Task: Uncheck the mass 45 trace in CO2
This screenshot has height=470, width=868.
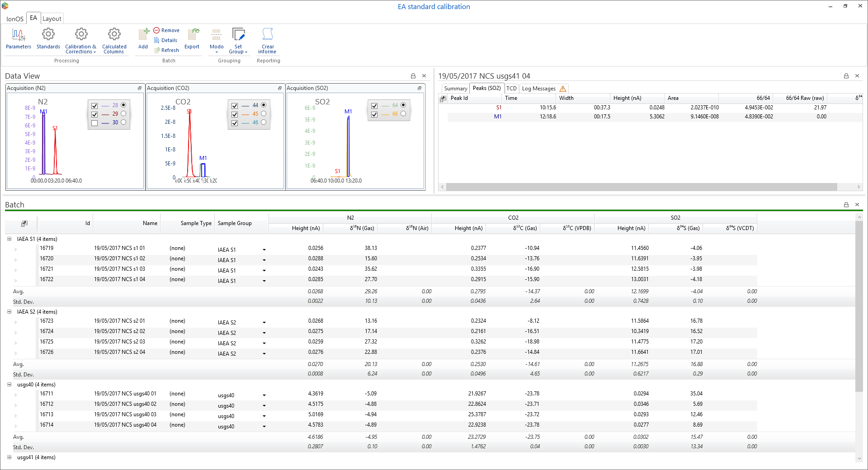Action: pos(235,114)
